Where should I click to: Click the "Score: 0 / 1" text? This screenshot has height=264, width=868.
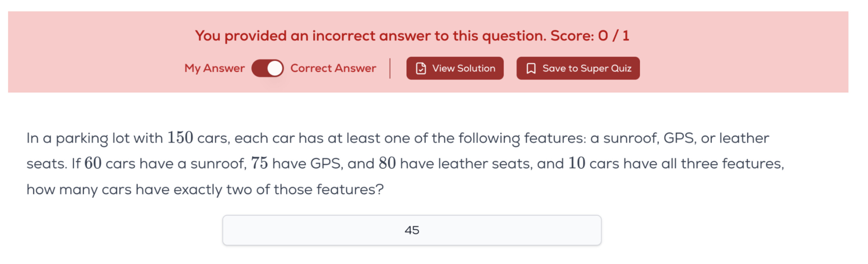coord(589,36)
